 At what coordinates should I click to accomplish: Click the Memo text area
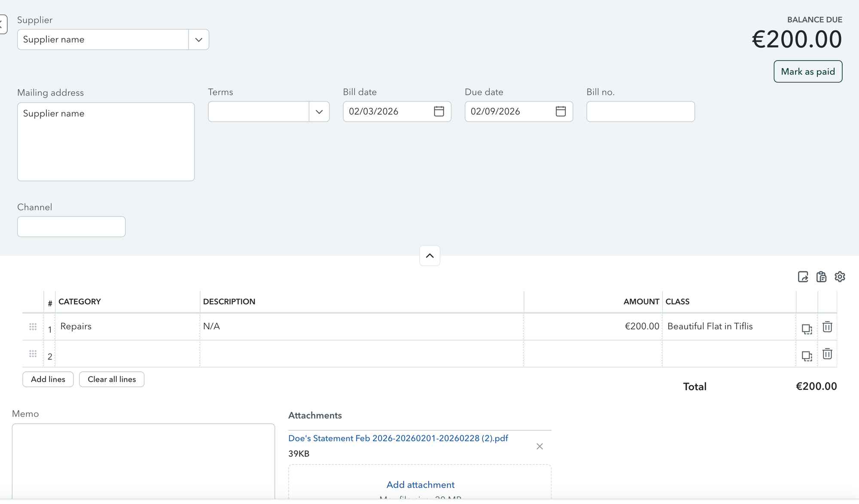[x=143, y=461]
